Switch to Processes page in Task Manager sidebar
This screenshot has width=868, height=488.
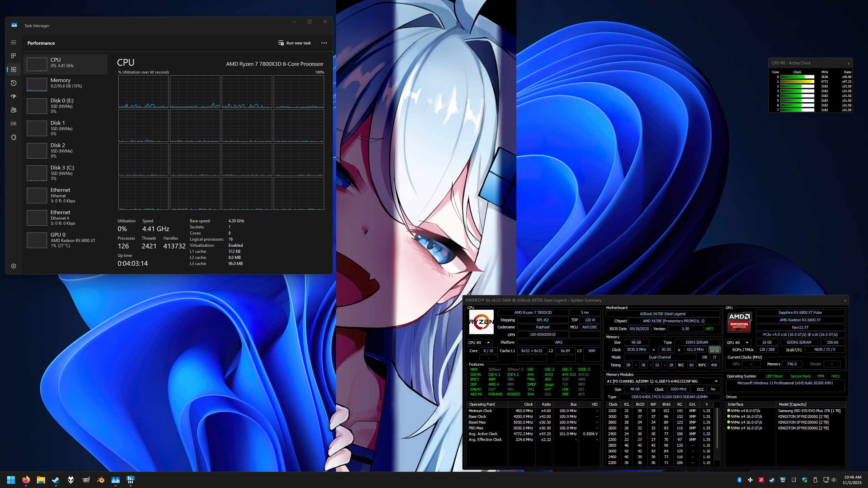tap(14, 56)
